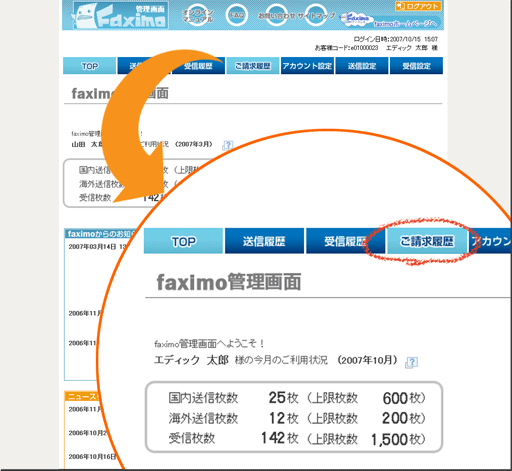Click the 受信枚数 label in magnified view
Screen dimensions: 512x471
192,438
